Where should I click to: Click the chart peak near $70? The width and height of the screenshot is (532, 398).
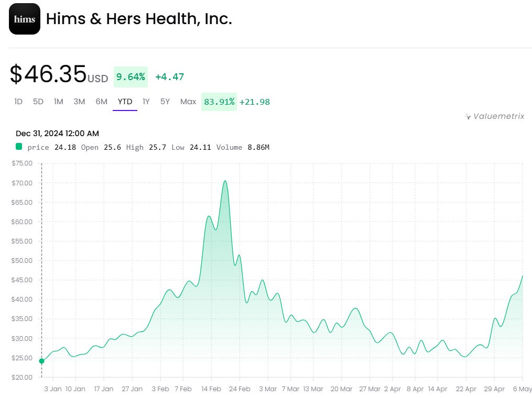pyautogui.click(x=225, y=181)
